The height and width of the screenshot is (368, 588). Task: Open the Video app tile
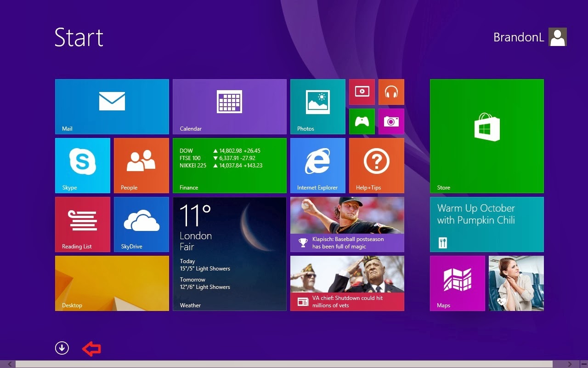click(362, 92)
